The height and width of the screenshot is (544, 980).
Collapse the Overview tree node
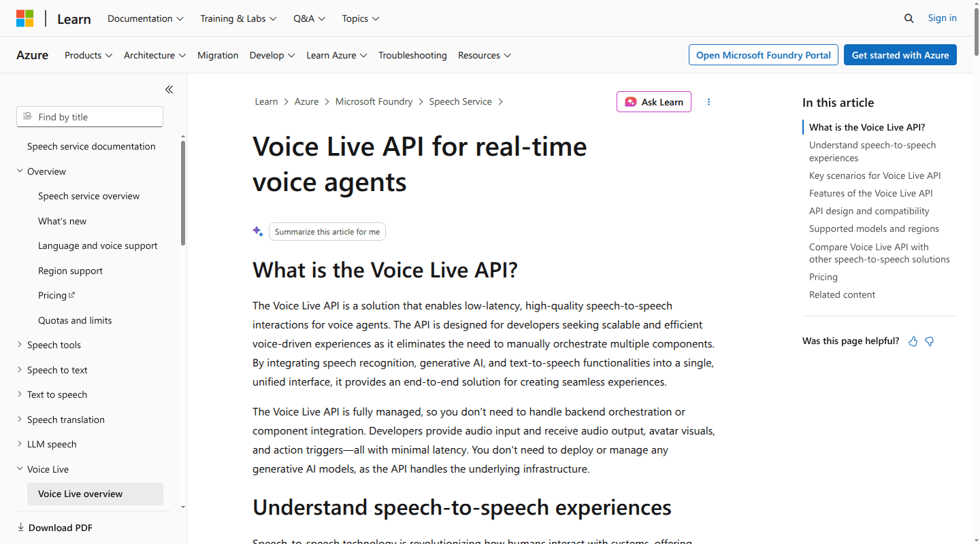point(20,171)
